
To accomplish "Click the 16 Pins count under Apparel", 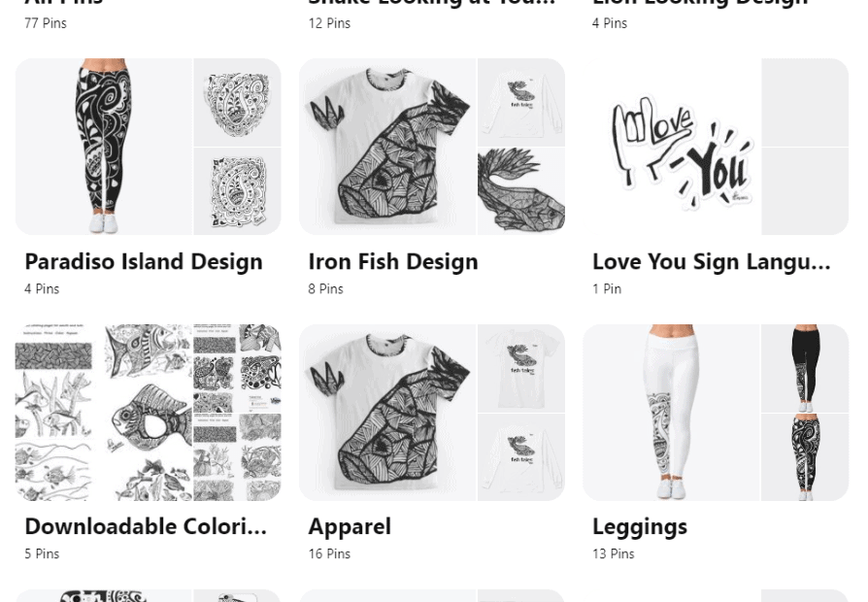I will 329,553.
